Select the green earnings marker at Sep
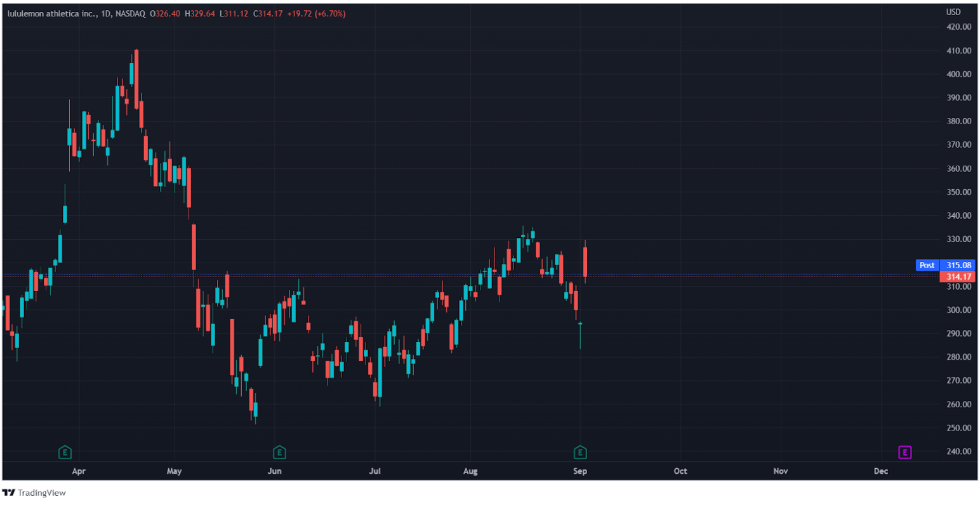Viewport: 980px width, 508px height. 580,453
